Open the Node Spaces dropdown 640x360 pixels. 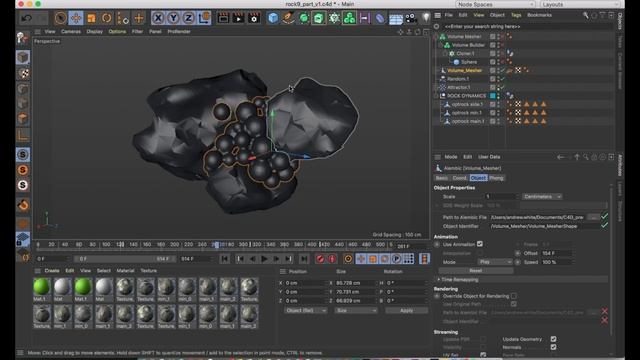pyautogui.click(x=495, y=4)
